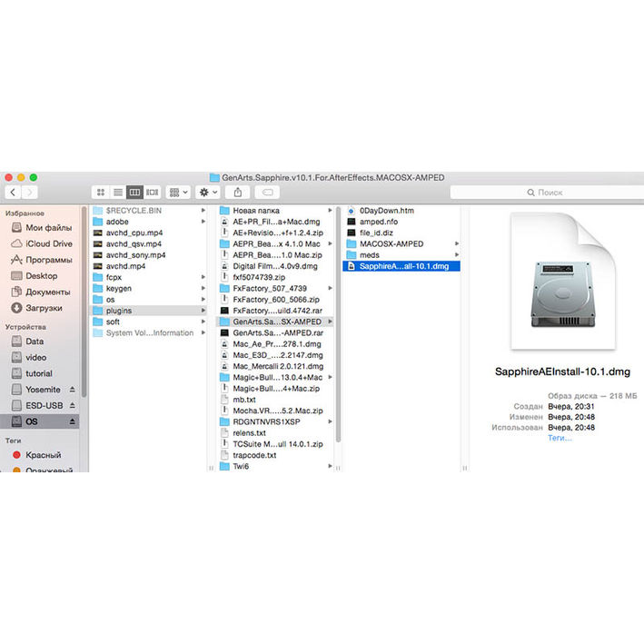The image size is (644, 644).
Task: Eject the ESD-USB volume
Action: point(73,405)
